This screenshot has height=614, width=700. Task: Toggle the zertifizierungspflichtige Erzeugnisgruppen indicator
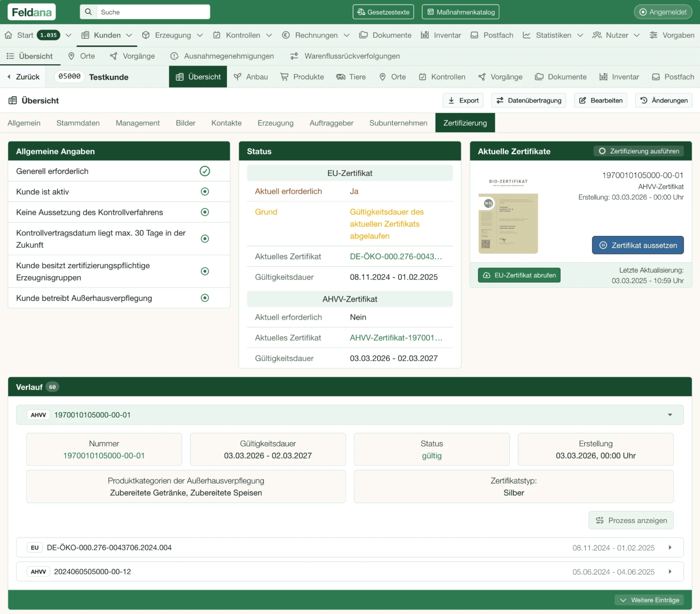coord(205,271)
